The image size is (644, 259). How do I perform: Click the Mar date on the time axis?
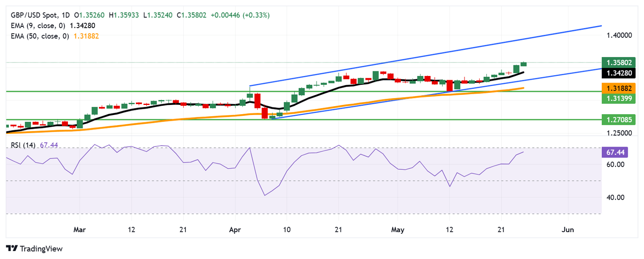[x=79, y=230]
